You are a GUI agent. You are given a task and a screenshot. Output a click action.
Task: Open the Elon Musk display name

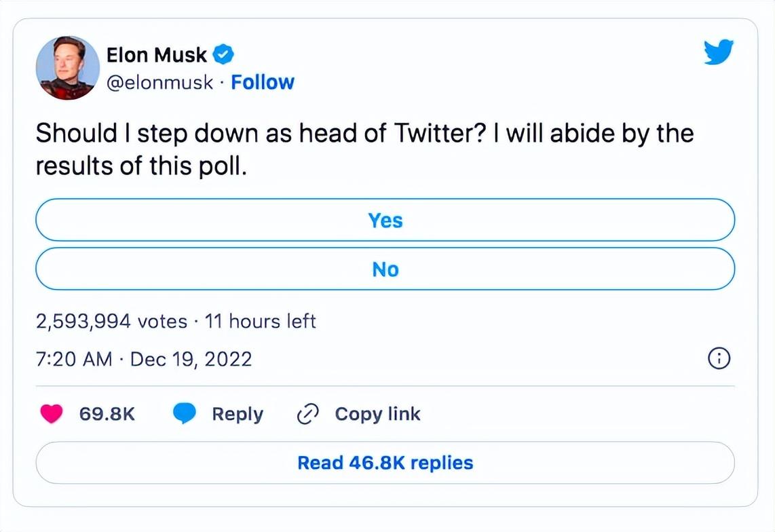click(156, 54)
